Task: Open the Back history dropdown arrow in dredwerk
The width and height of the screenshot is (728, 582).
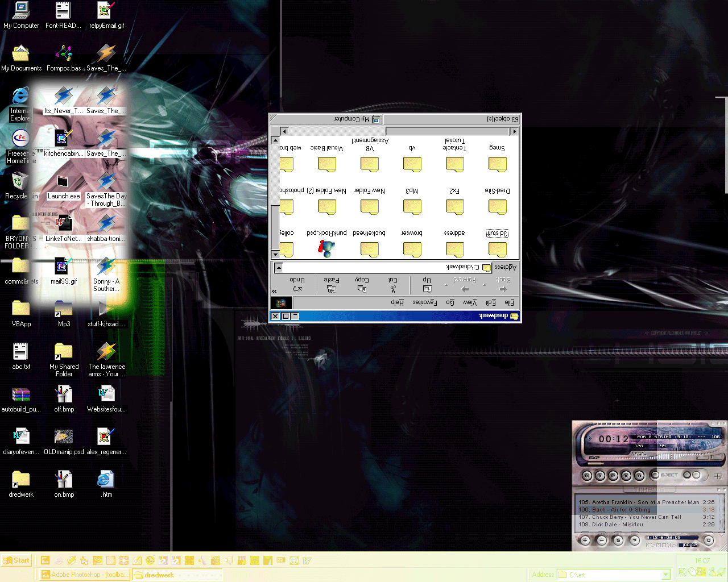Action: 485,285
